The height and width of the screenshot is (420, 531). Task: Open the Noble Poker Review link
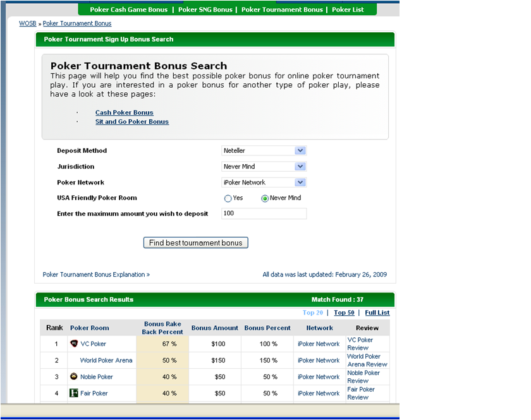(x=363, y=376)
